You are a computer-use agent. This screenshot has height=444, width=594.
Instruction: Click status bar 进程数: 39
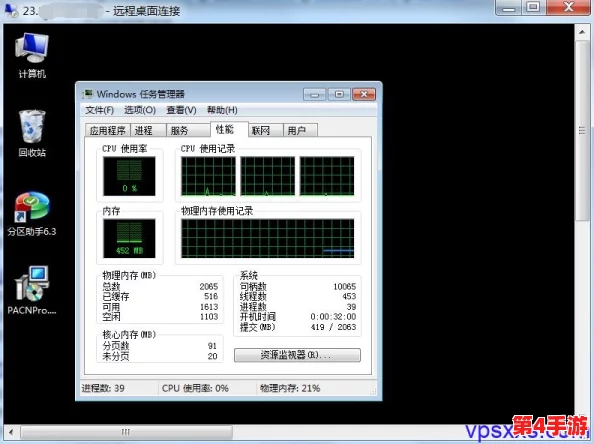point(103,388)
